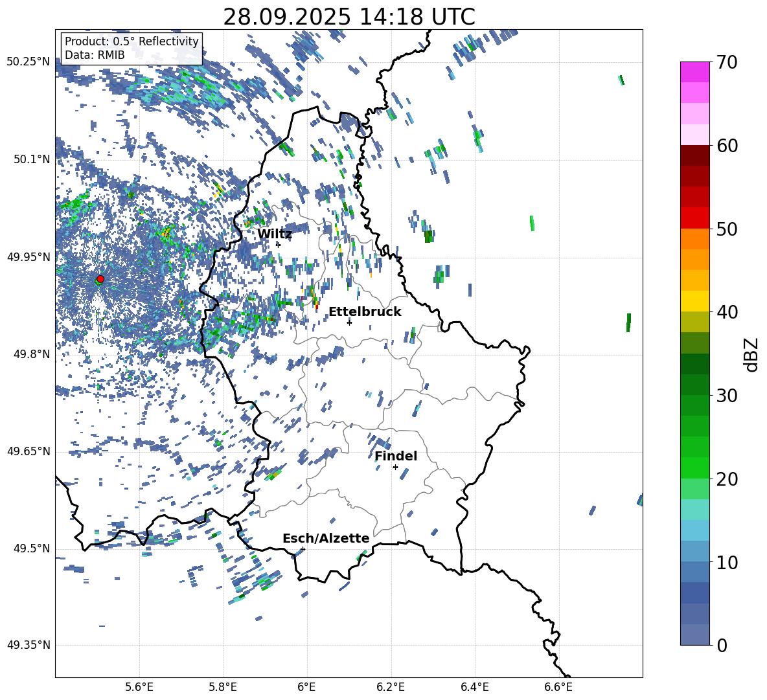Screen dimensions: 767x700
Task: Click the title 28.09.2025 14:18 UTC
Action: click(349, 17)
